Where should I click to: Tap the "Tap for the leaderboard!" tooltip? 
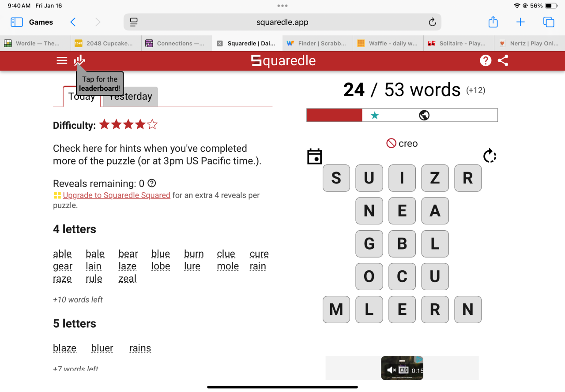100,83
